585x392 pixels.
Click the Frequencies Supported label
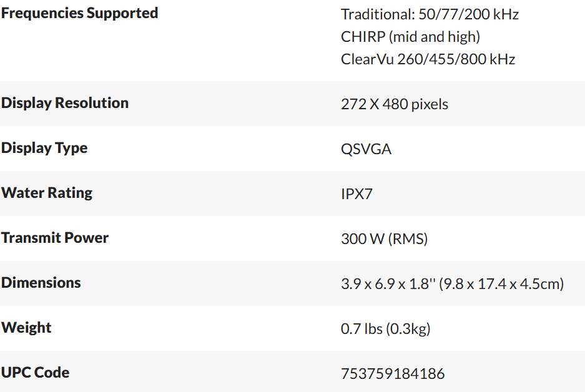79,13
